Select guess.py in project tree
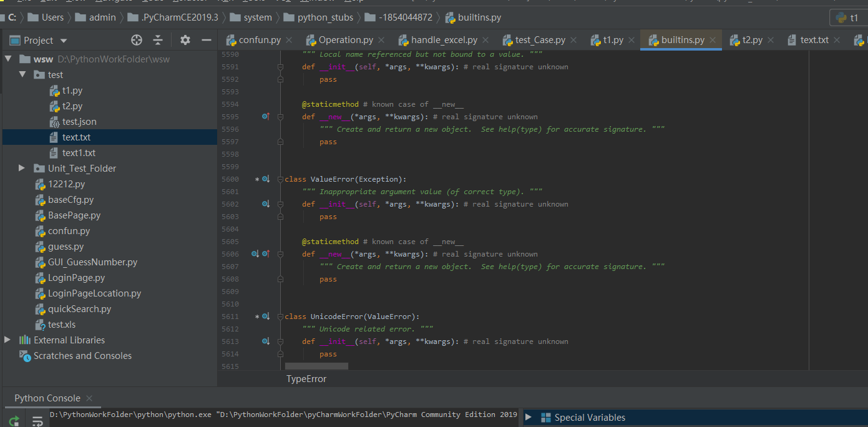The height and width of the screenshot is (427, 868). click(x=66, y=247)
